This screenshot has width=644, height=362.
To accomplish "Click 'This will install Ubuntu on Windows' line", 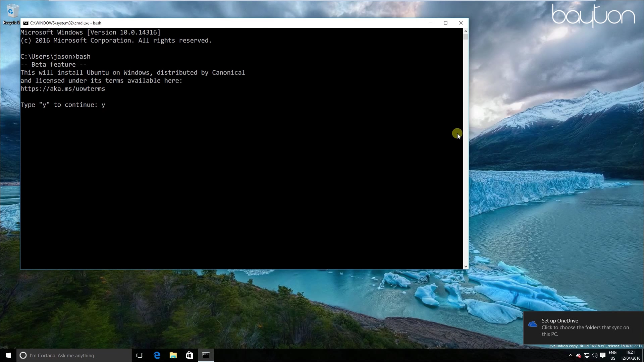I will pyautogui.click(x=133, y=73).
